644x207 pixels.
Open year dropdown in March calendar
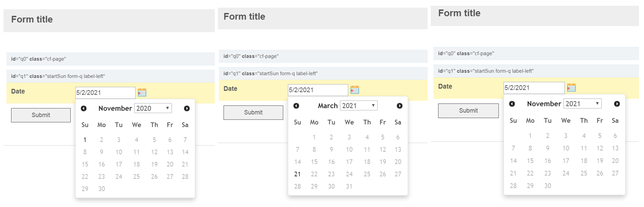click(x=359, y=106)
